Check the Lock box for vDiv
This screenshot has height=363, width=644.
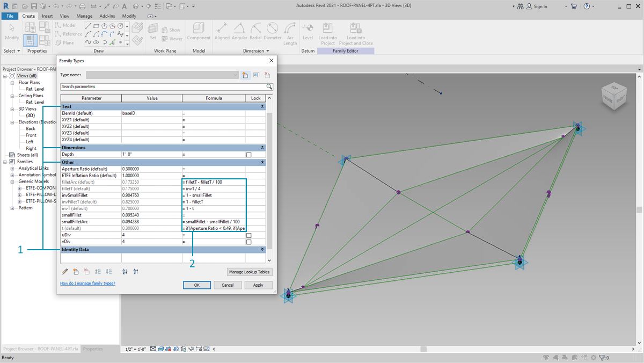pyautogui.click(x=248, y=242)
